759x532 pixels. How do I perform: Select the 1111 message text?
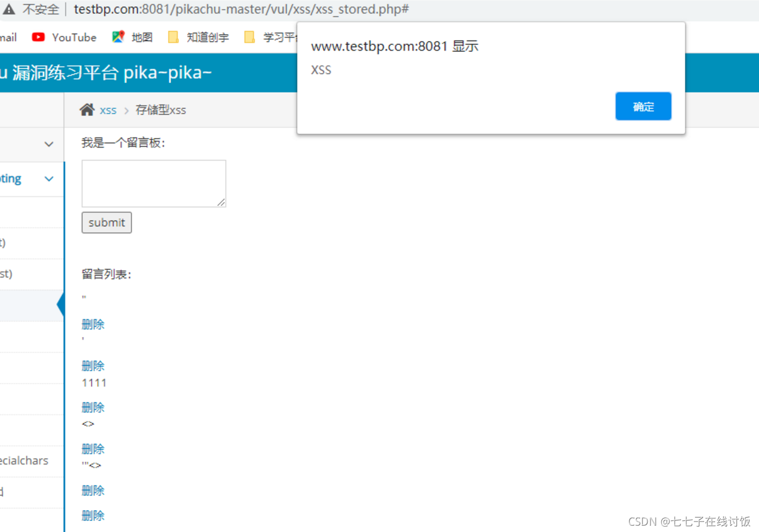click(x=94, y=383)
